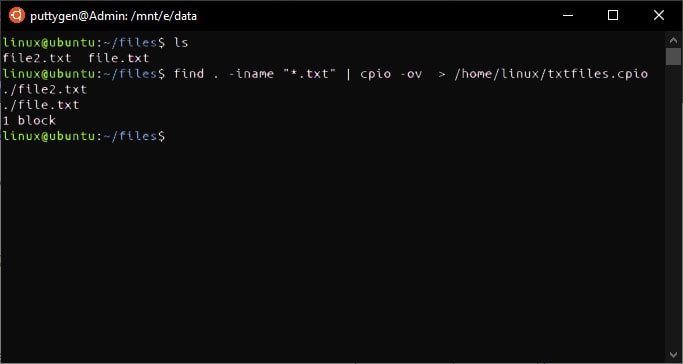Click 'file2.txt' in ls output
683x364 pixels.
(x=37, y=58)
